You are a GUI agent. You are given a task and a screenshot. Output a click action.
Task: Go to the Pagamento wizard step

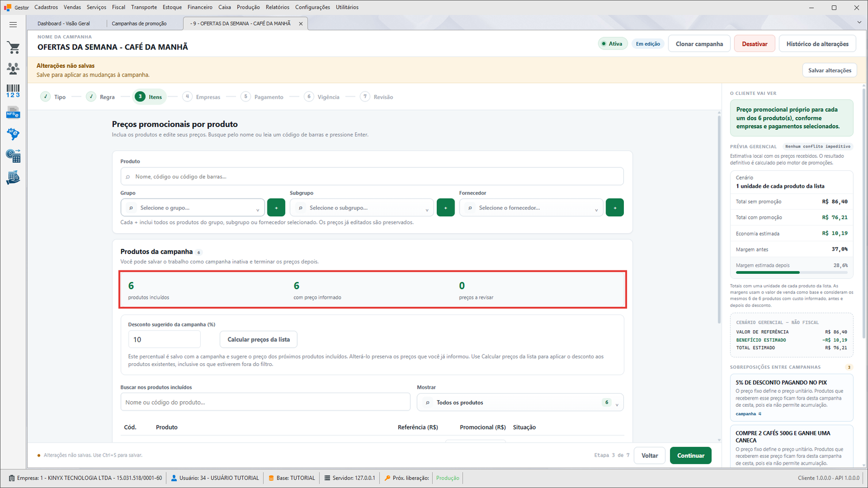tap(262, 97)
